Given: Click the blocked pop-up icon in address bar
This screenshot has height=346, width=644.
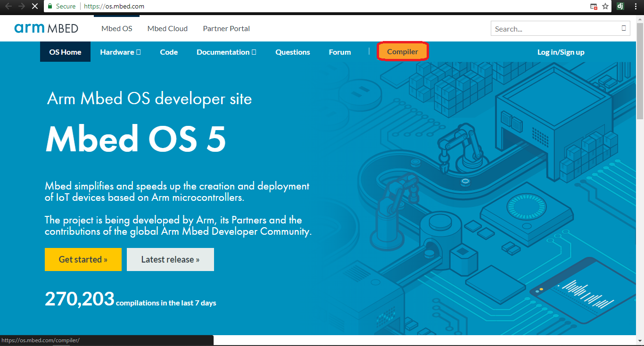Looking at the screenshot, I should pos(594,7).
